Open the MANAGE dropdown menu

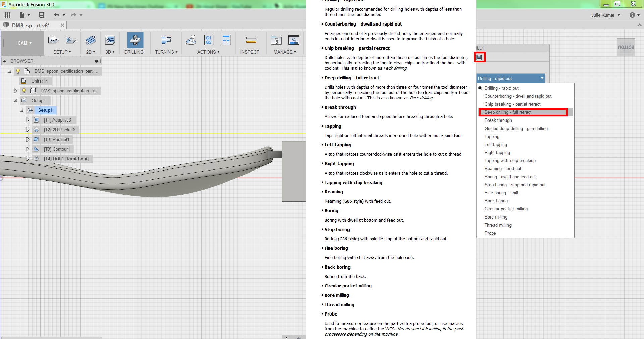point(285,52)
